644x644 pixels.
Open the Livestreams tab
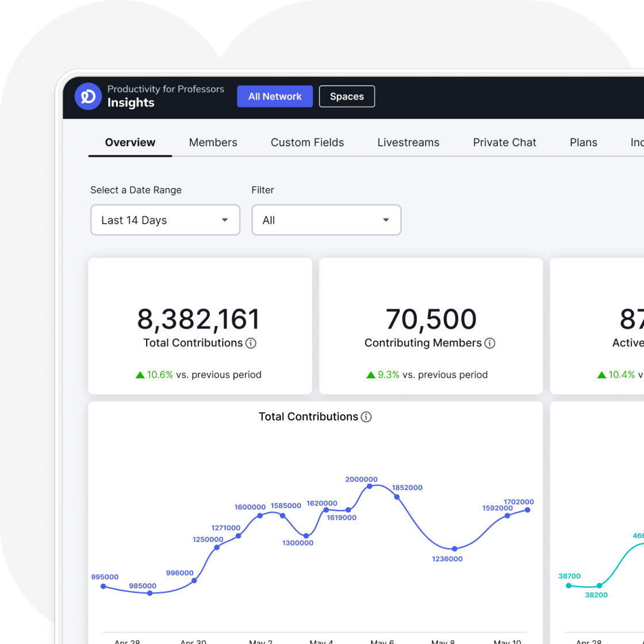(408, 142)
